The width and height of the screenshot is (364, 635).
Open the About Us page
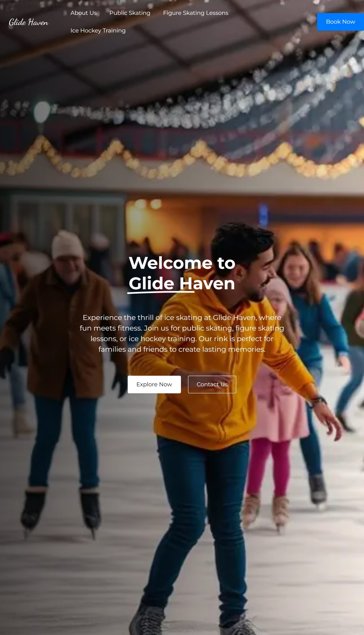pyautogui.click(x=84, y=13)
